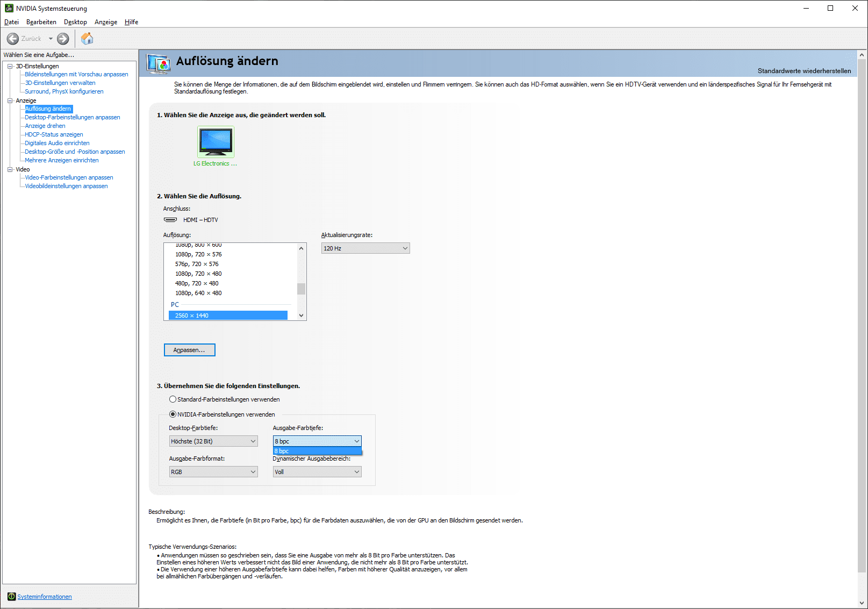Open the Desktop-Farbtiefe dropdown
The height and width of the screenshot is (609, 868).
point(213,441)
